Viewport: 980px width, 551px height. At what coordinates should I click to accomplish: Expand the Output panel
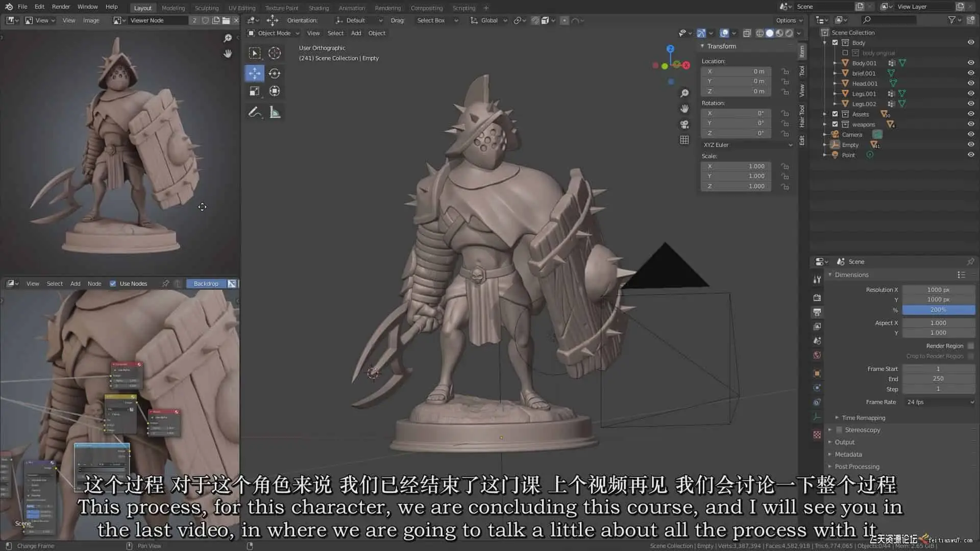845,442
